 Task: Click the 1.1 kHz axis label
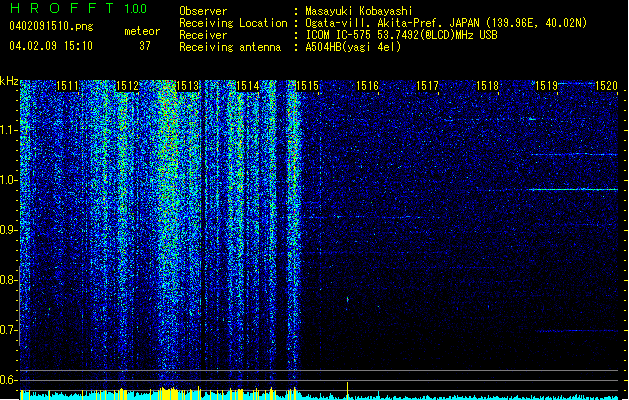[x=9, y=130]
